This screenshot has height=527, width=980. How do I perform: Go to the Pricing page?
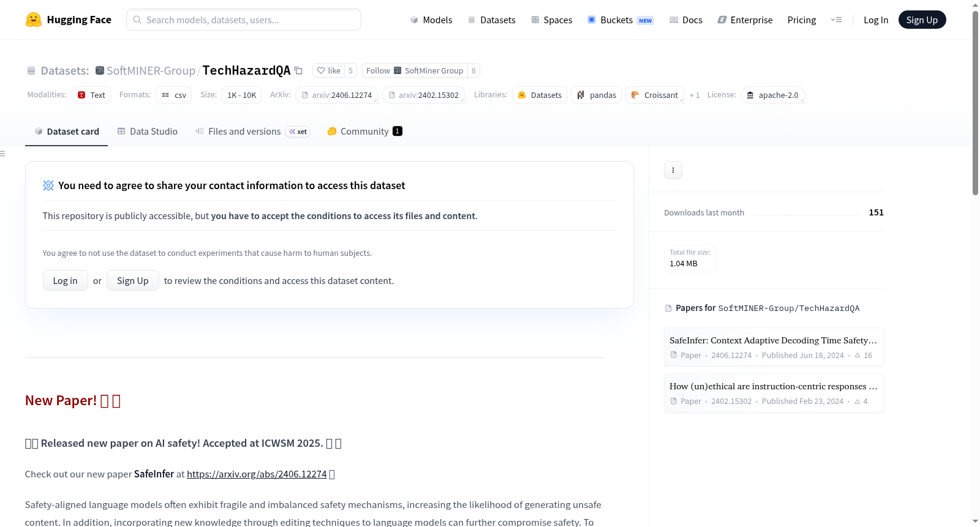pos(802,20)
